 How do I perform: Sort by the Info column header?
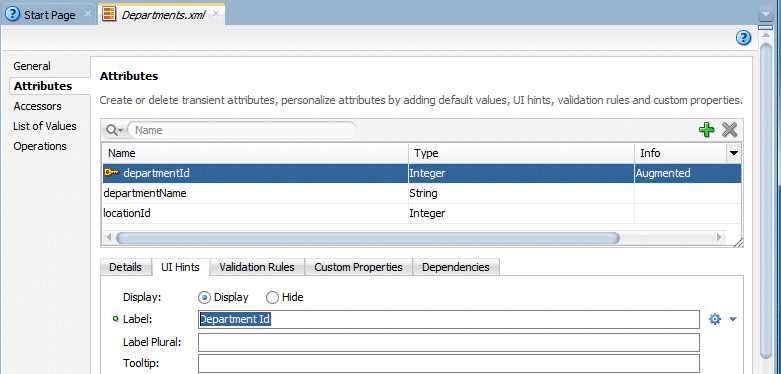[680, 153]
